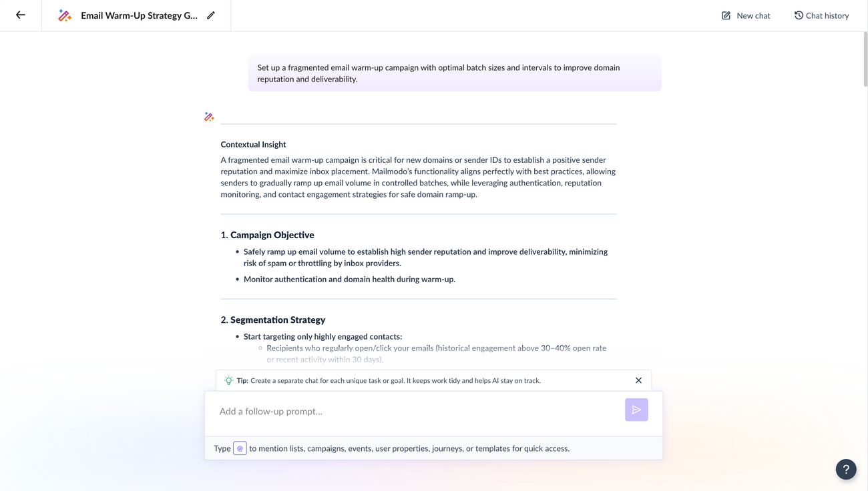868x491 pixels.
Task: Click the New chat pen-square icon
Action: [x=724, y=15]
